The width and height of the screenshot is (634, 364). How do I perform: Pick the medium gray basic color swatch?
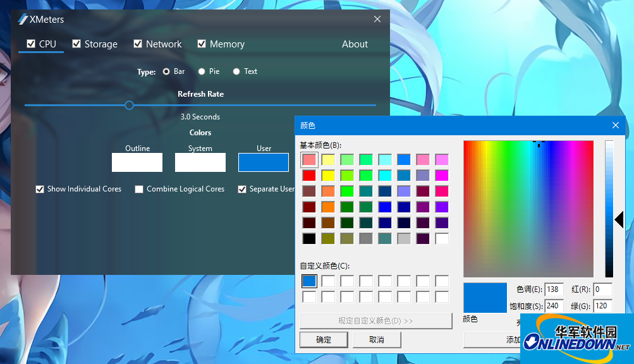[x=366, y=239]
